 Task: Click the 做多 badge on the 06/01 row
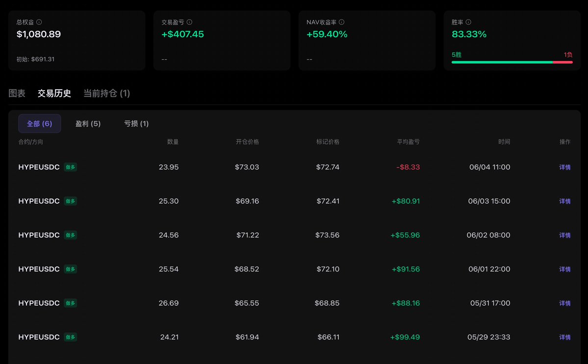[x=70, y=269]
